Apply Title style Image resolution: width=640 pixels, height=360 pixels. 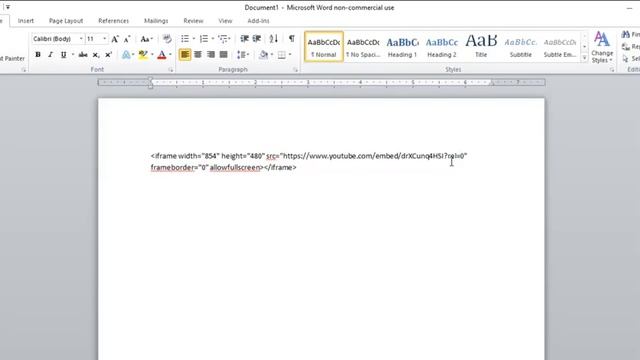click(481, 47)
